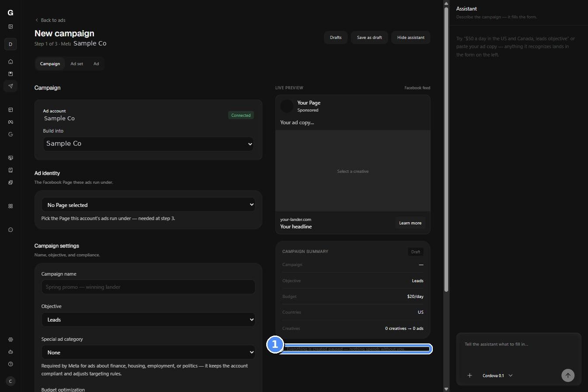Image resolution: width=588 pixels, height=392 pixels.
Task: Click the 0 creatives → 0 ads value
Action: click(404, 329)
